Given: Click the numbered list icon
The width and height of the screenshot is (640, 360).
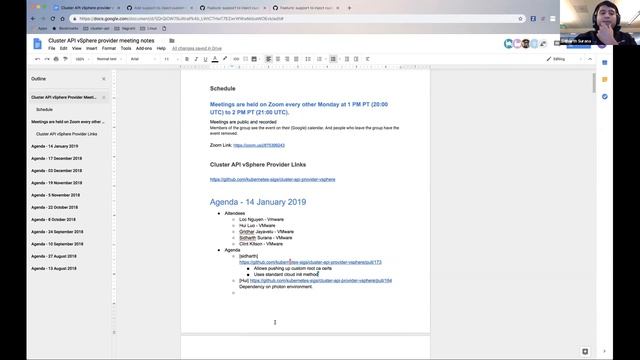Looking at the screenshot, I should coord(320,59).
